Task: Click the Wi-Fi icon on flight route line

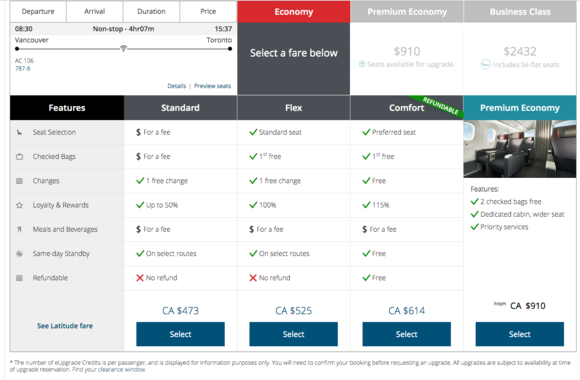Action: click(124, 48)
